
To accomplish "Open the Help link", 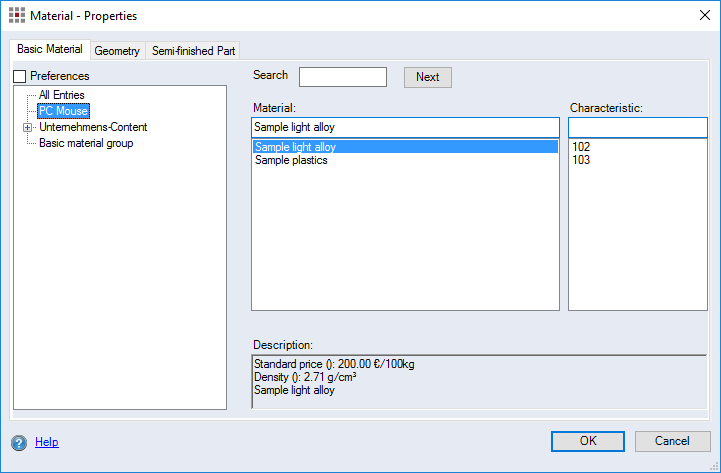I will [x=47, y=442].
